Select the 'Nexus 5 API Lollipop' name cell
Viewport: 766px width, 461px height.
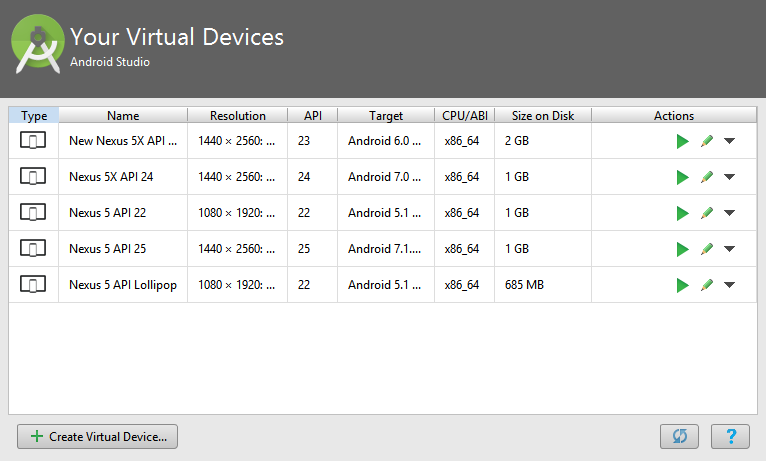click(123, 285)
